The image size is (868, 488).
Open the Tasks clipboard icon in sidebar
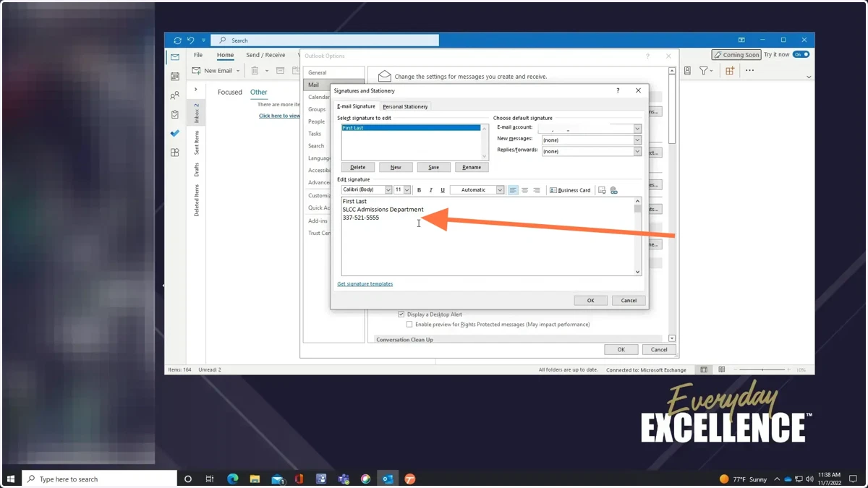(174, 114)
